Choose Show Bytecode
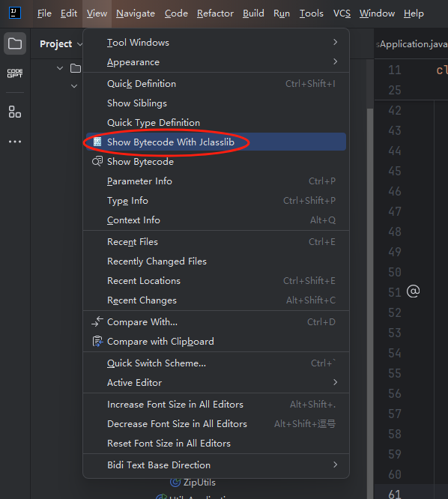The height and width of the screenshot is (499, 448). (x=216, y=161)
